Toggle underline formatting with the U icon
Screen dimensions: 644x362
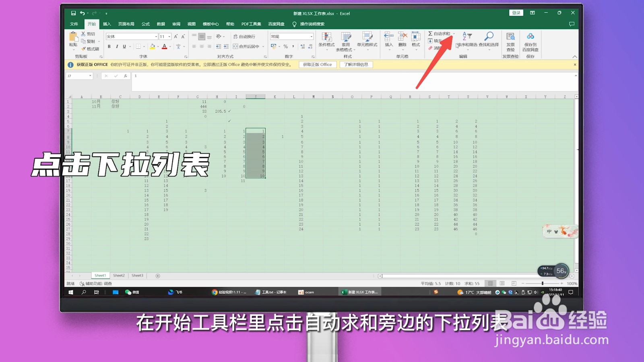coord(124,46)
